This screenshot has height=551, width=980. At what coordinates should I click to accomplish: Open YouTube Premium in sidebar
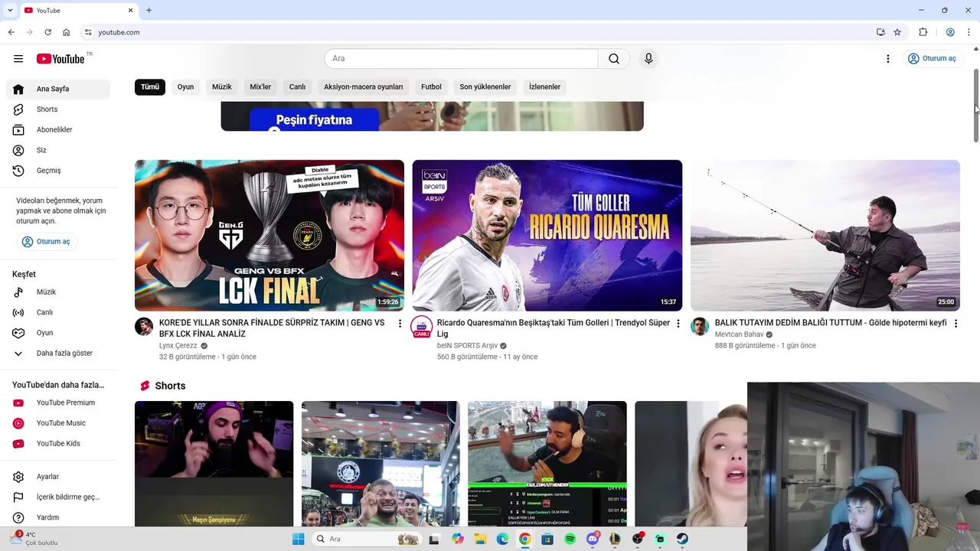tap(58, 403)
